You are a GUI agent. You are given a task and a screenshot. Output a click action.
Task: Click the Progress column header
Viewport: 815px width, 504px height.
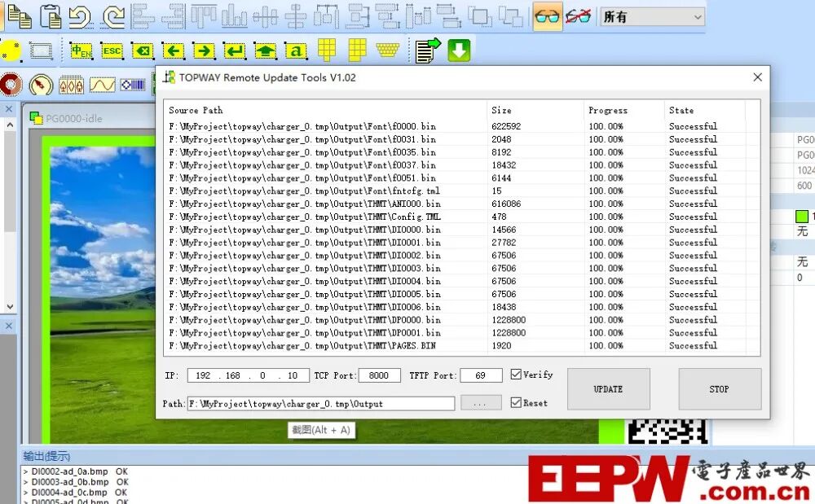coord(624,110)
